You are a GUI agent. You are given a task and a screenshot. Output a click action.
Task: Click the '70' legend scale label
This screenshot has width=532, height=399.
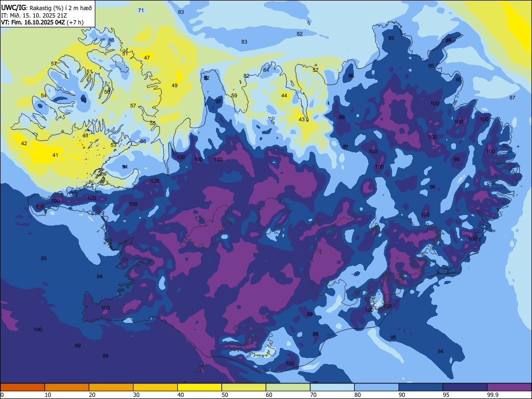pyautogui.click(x=313, y=395)
